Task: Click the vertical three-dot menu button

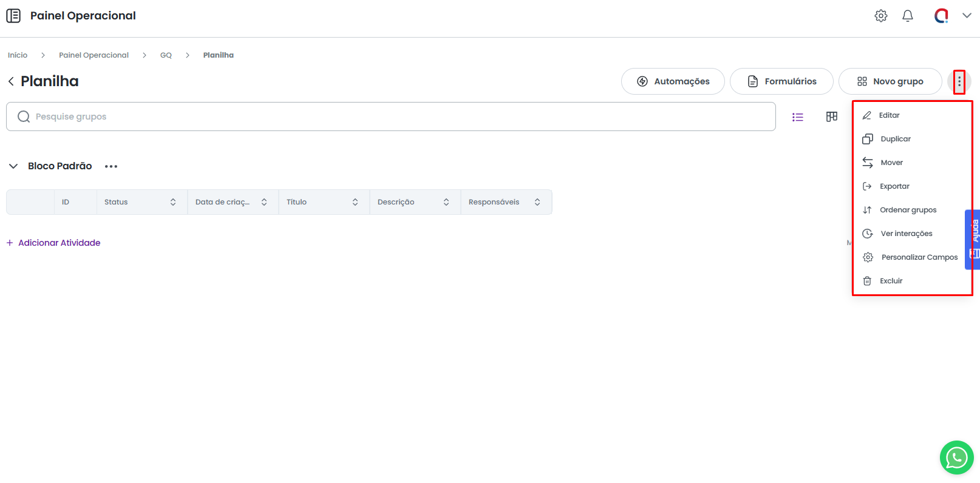Action: 959,81
